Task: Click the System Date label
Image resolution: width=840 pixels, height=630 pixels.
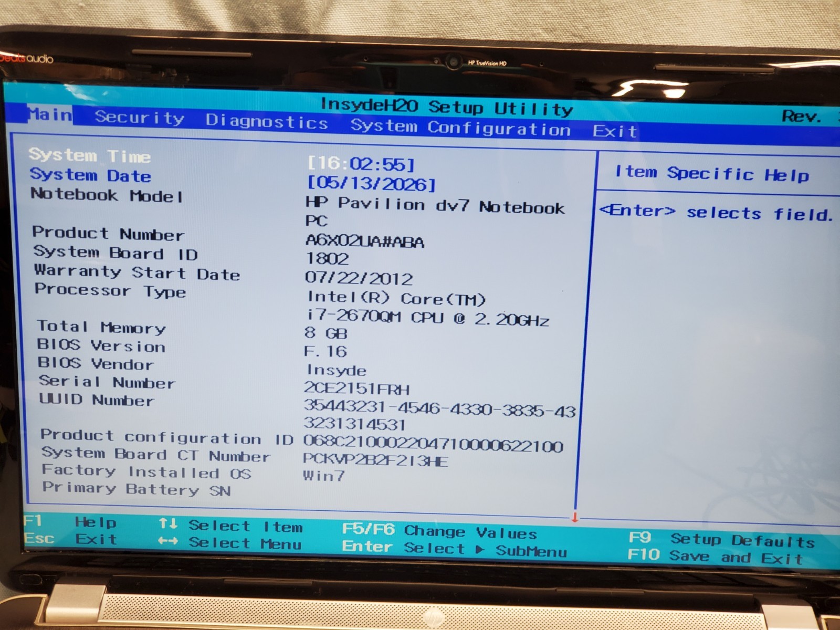Action: [90, 175]
